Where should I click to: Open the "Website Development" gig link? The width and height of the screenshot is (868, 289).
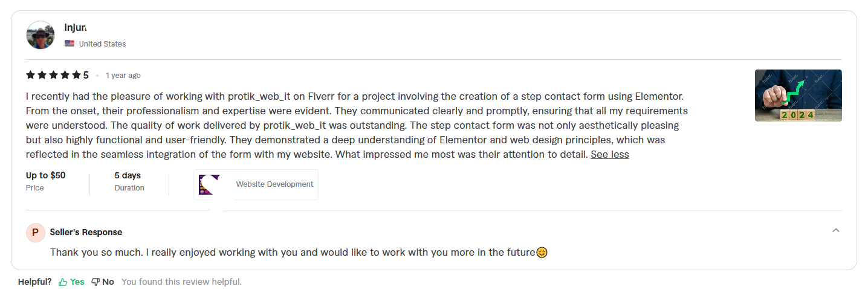coord(274,184)
